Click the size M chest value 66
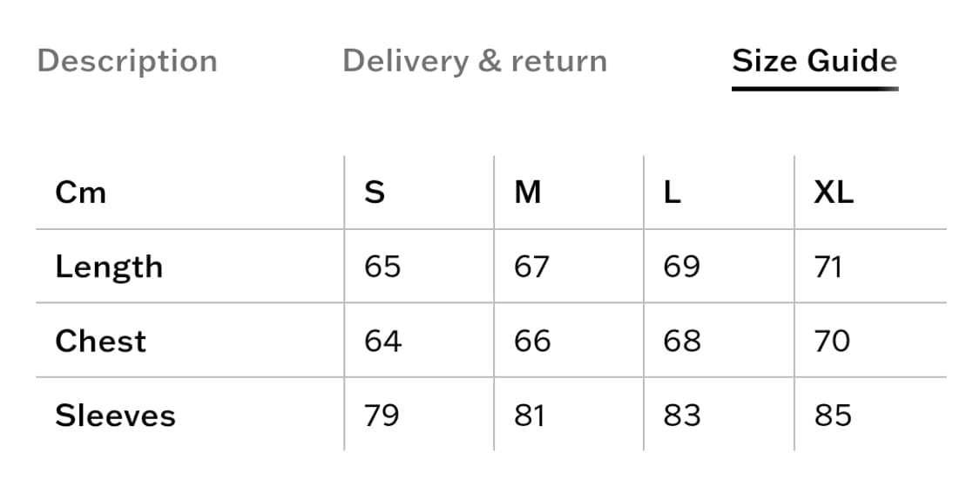This screenshot has height=494, width=980. (x=532, y=341)
